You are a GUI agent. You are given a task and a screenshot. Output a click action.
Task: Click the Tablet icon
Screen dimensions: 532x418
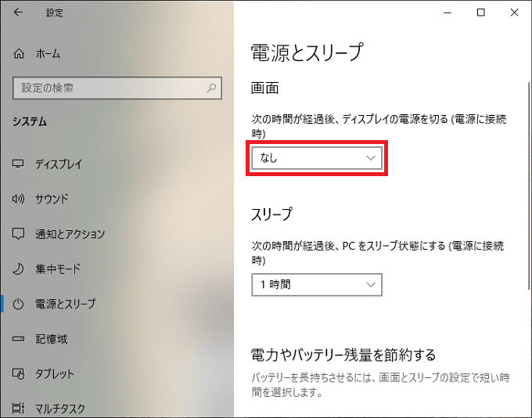pyautogui.click(x=18, y=373)
